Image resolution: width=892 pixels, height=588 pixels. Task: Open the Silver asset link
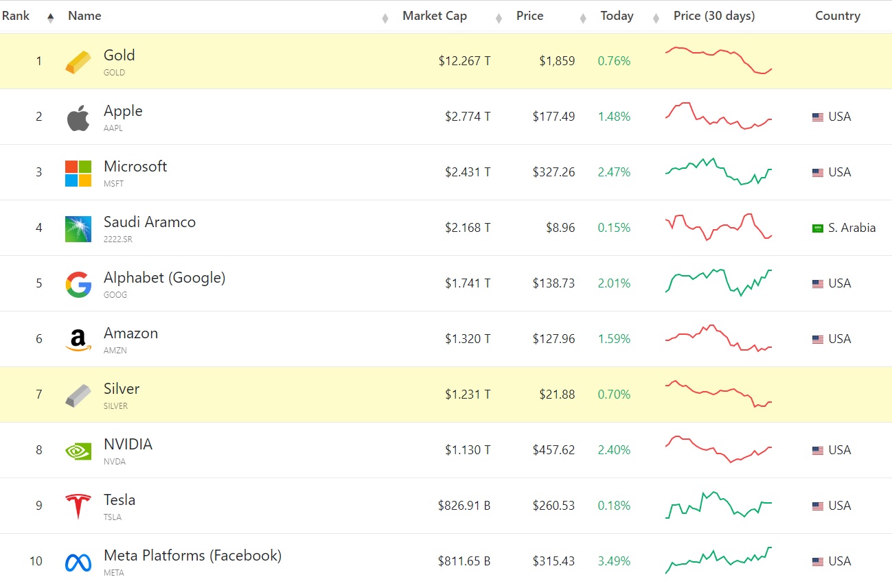pos(122,389)
